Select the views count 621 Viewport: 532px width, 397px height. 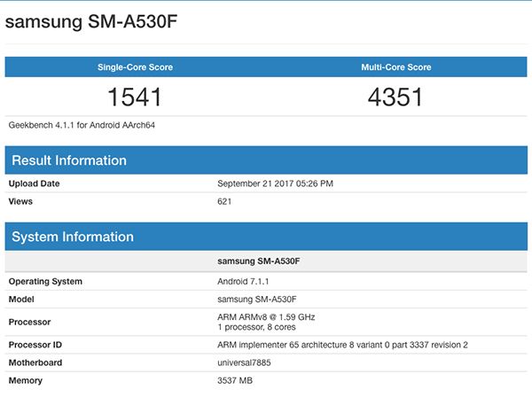point(225,201)
